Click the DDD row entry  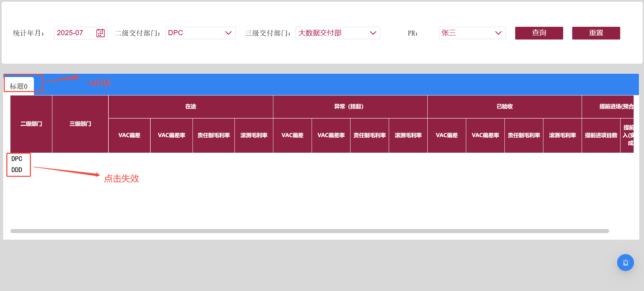[x=17, y=170]
